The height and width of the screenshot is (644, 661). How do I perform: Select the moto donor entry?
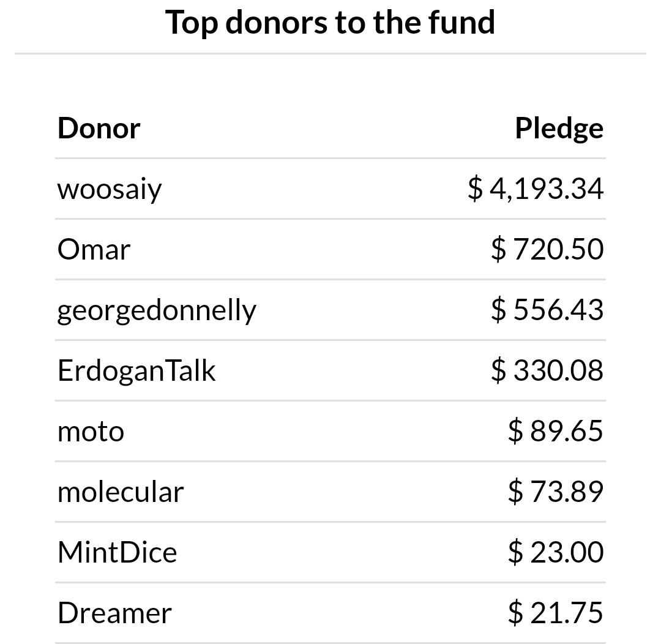pos(91,432)
